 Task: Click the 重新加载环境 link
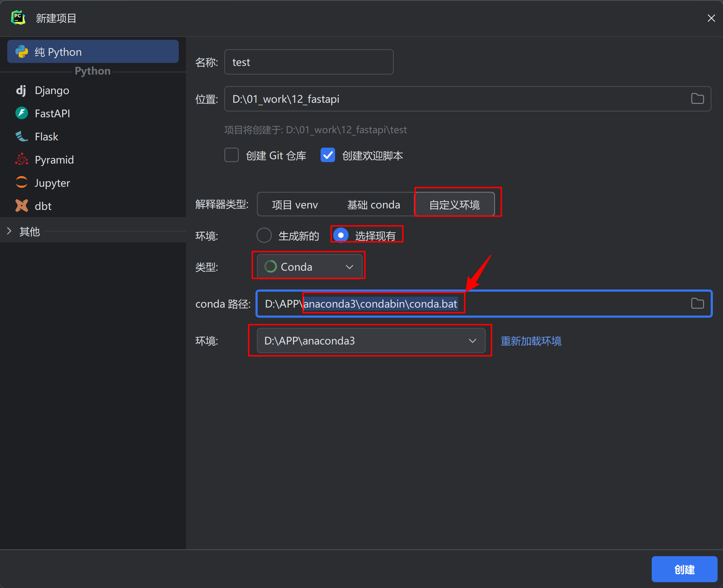(530, 341)
